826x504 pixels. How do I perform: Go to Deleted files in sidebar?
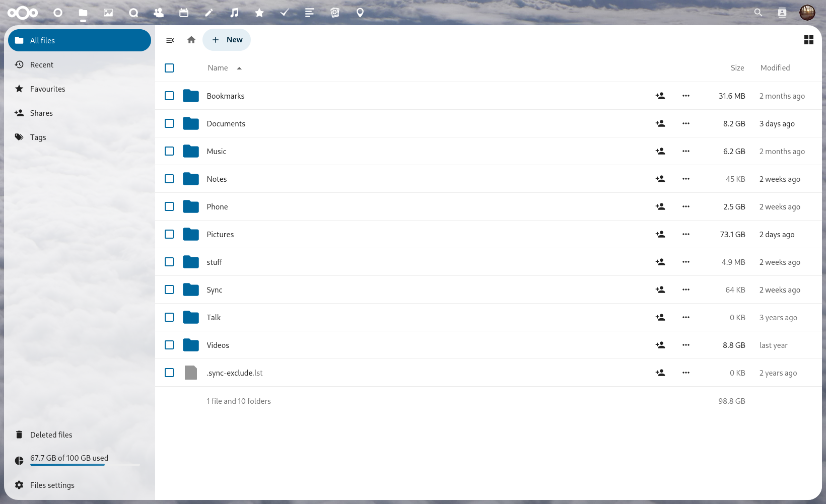click(51, 435)
